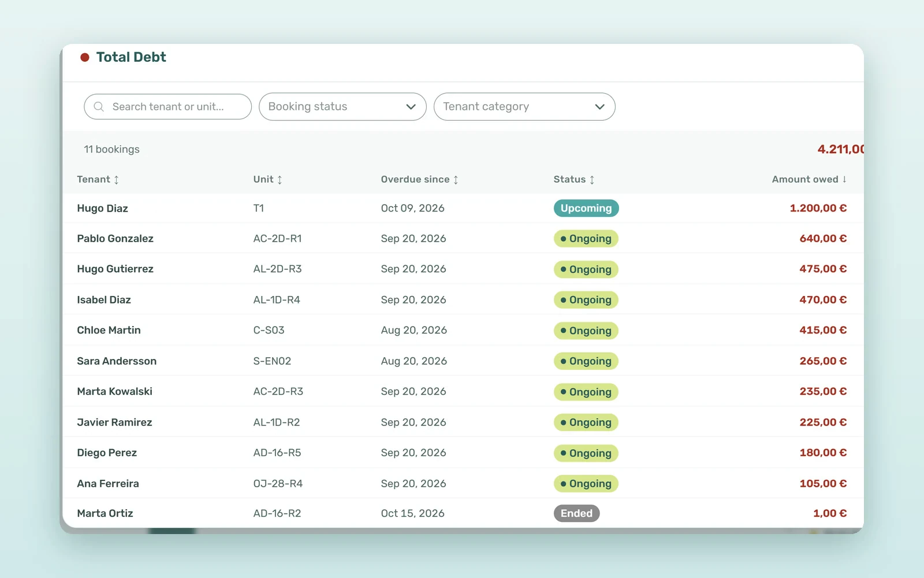The height and width of the screenshot is (578, 924).
Task: Open tenant Pablo Gonzalez
Action: click(115, 239)
